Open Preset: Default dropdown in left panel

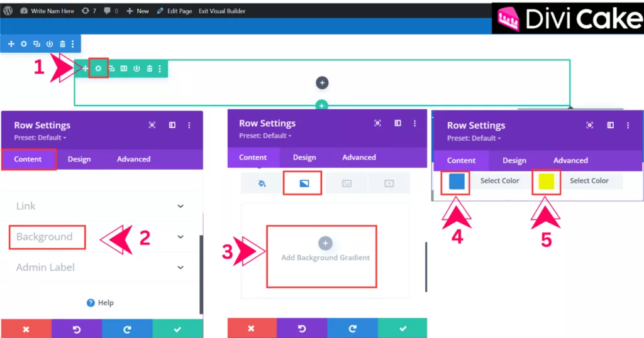coord(40,138)
